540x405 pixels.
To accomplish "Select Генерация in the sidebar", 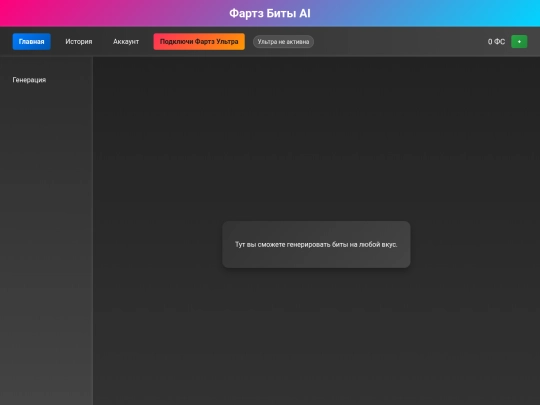I will point(29,80).
